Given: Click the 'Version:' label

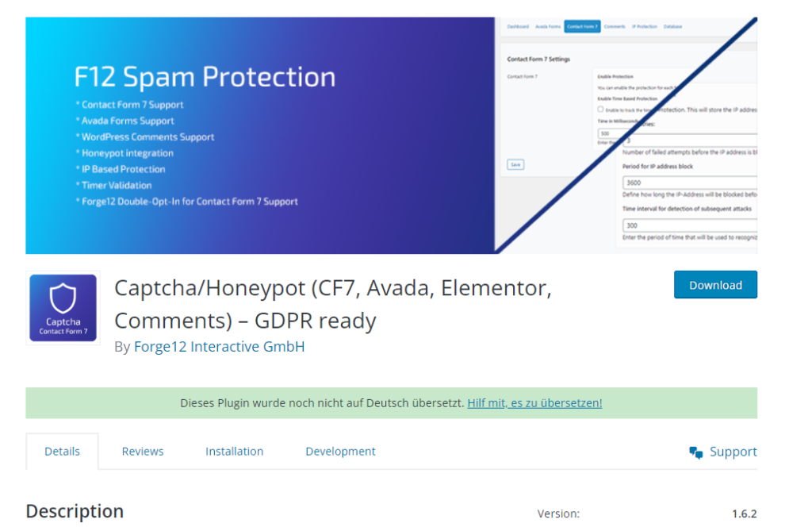Looking at the screenshot, I should (x=558, y=514).
